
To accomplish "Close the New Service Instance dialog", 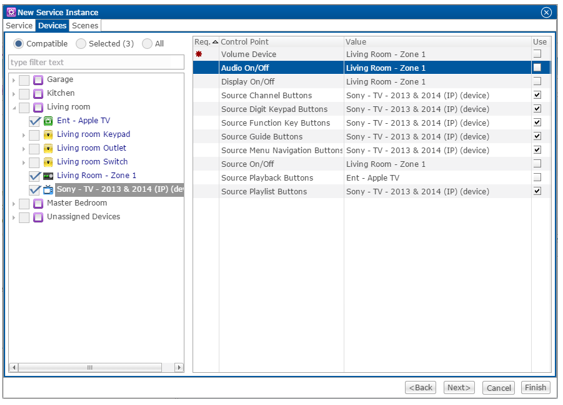I will tap(546, 13).
